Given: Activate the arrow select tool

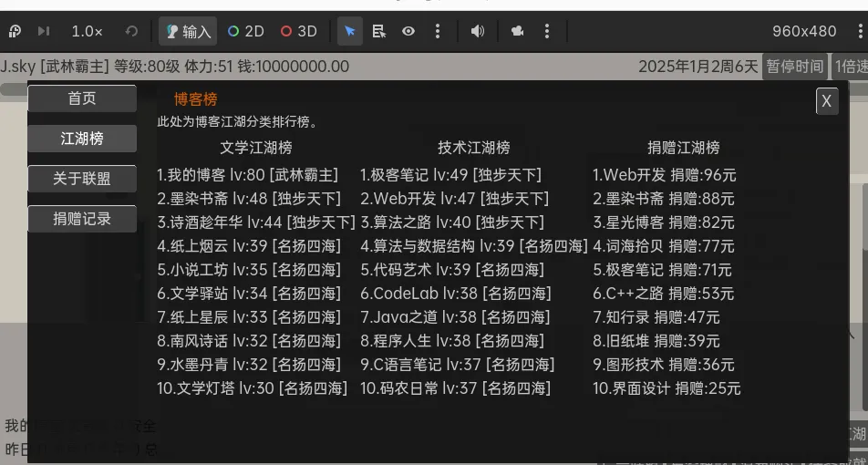Looking at the screenshot, I should (350, 31).
